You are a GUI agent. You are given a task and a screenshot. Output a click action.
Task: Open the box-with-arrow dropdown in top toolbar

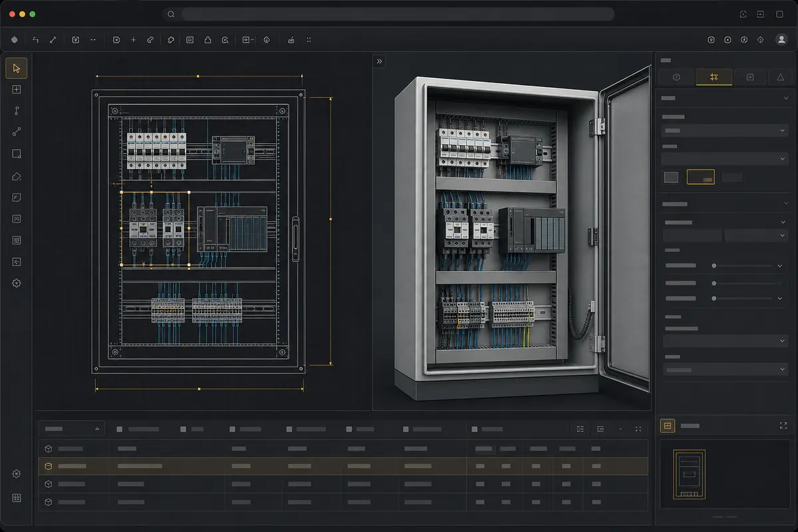[x=248, y=40]
